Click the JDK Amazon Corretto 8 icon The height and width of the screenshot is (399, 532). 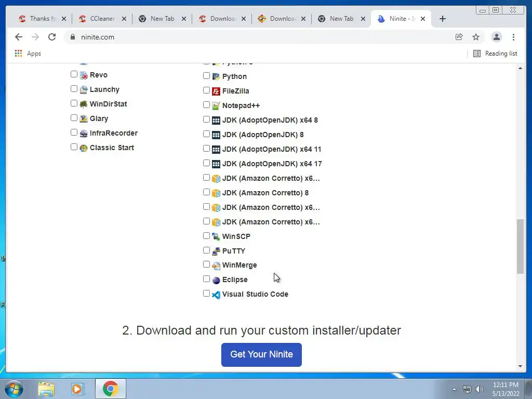coord(216,193)
